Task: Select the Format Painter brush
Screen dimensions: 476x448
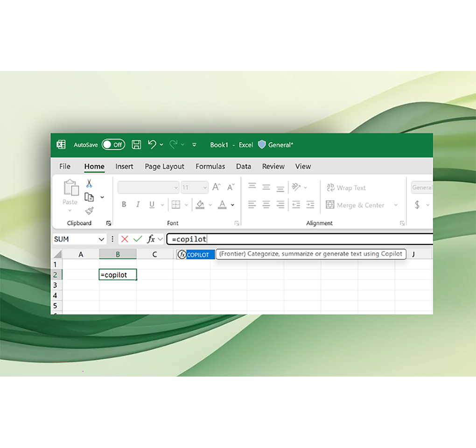Action: point(89,210)
